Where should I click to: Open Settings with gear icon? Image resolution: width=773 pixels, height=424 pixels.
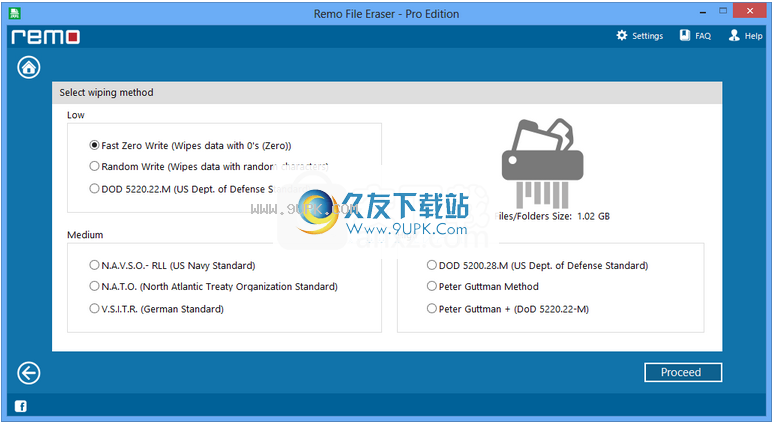639,35
